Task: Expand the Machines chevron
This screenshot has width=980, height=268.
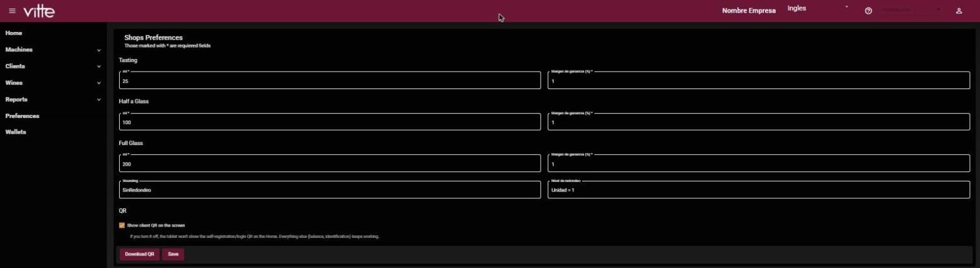Action: [99, 50]
